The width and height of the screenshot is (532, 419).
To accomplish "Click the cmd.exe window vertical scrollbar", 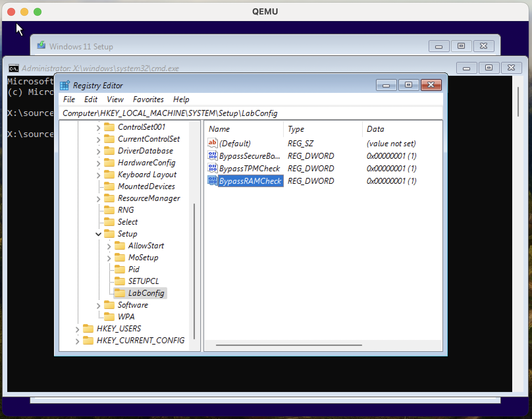I will [518, 101].
